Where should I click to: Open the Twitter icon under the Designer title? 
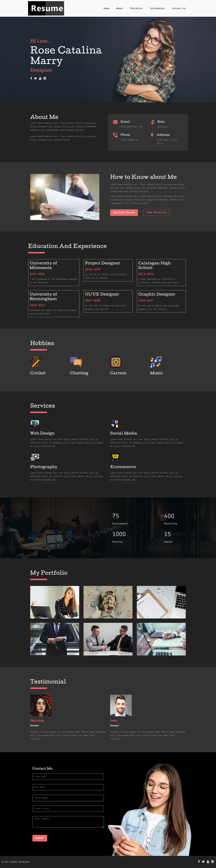tap(35, 78)
